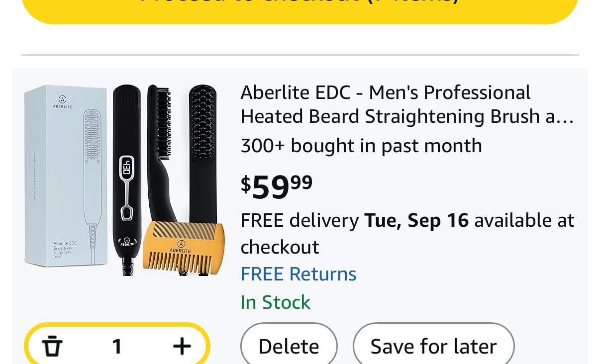
Task: Click the FREE delivery text
Action: pos(300,220)
